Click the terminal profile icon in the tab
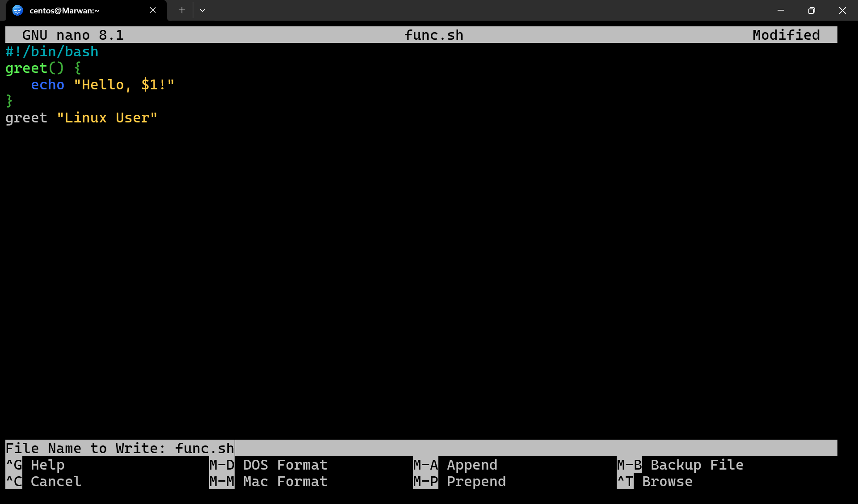This screenshot has width=858, height=504. [x=17, y=10]
